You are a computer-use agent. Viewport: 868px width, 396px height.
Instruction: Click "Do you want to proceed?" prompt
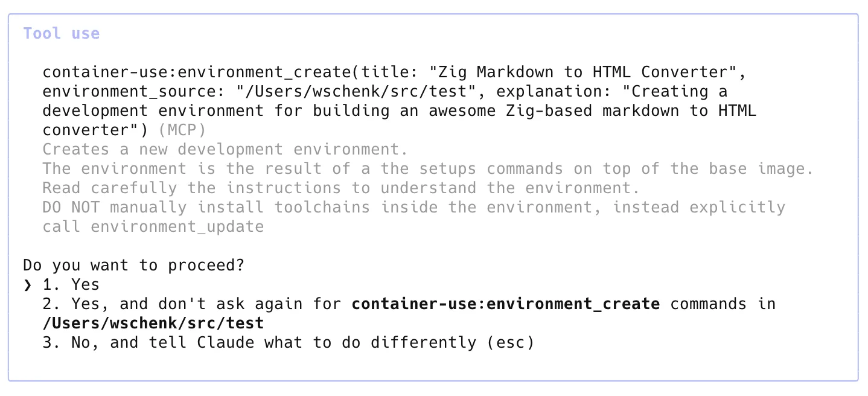point(134,266)
